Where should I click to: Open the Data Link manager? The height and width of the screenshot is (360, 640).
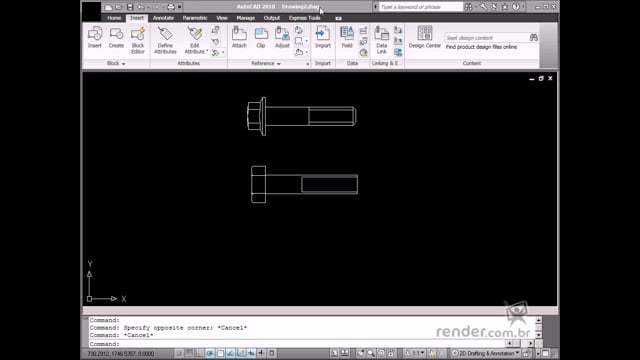(382, 40)
